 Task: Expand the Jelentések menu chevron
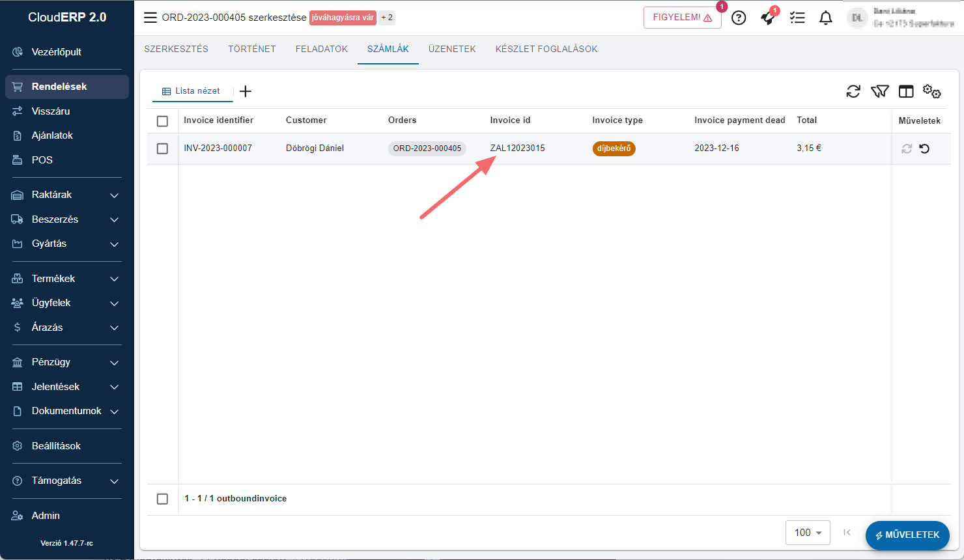(115, 387)
